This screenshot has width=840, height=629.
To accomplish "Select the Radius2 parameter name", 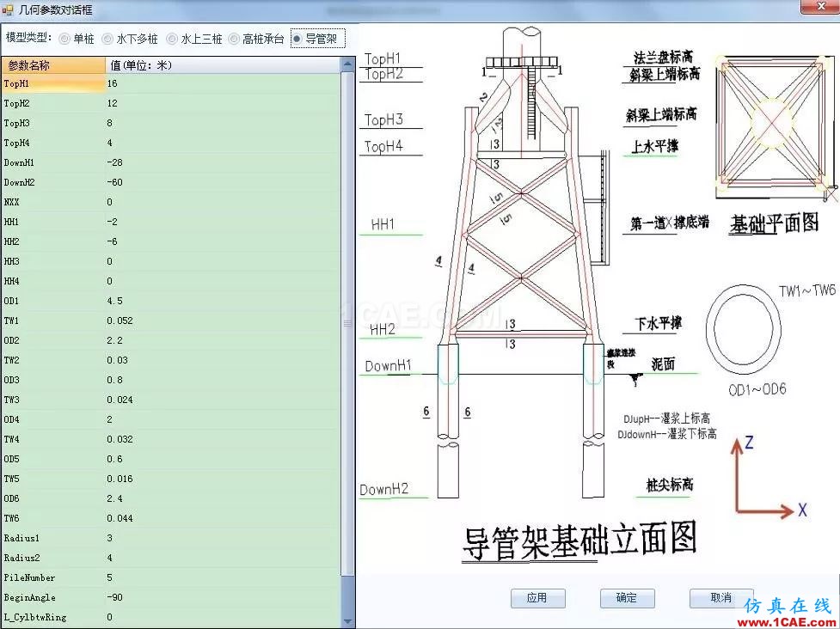I will [x=53, y=558].
